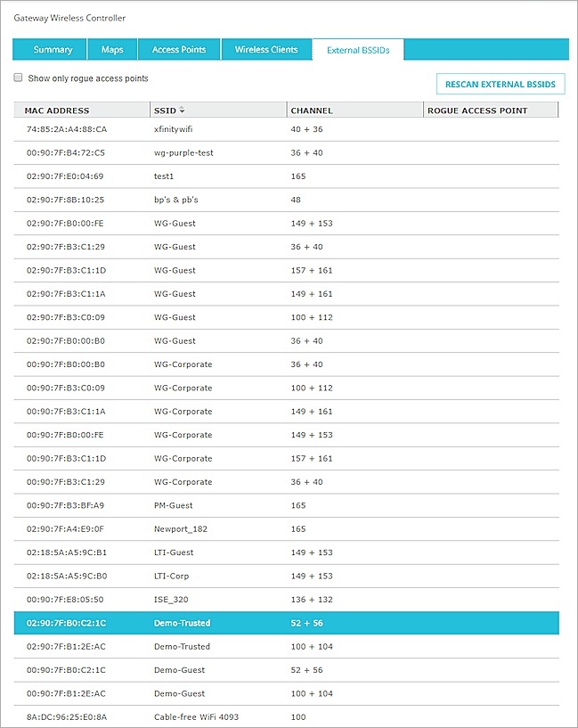This screenshot has width=578, height=728.
Task: Open the Maps tab
Action: pos(112,49)
